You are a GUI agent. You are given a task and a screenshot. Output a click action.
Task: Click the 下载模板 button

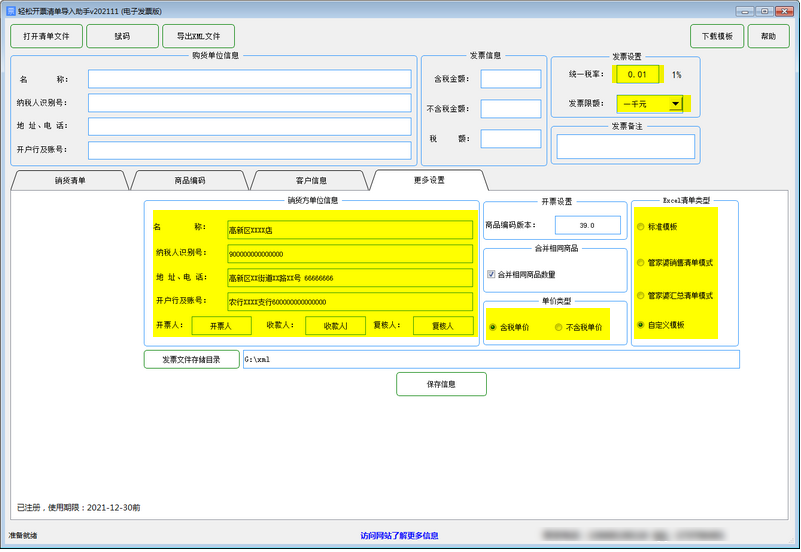(x=717, y=36)
